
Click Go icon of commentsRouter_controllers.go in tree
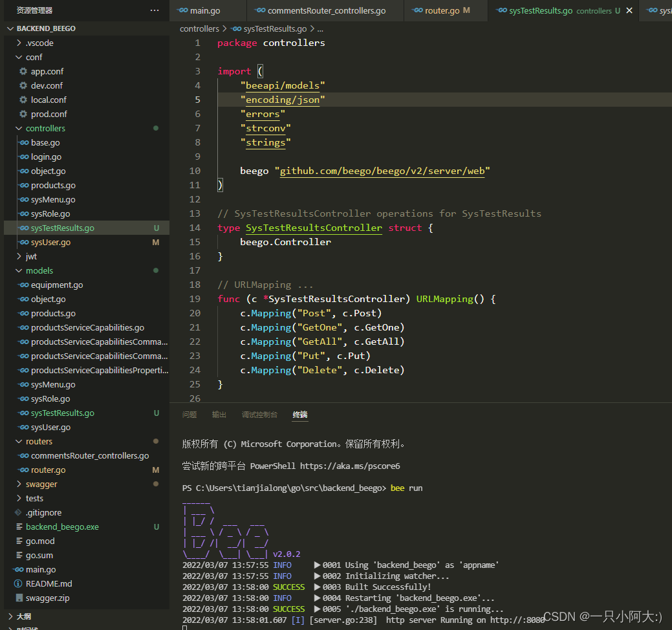[x=23, y=455]
